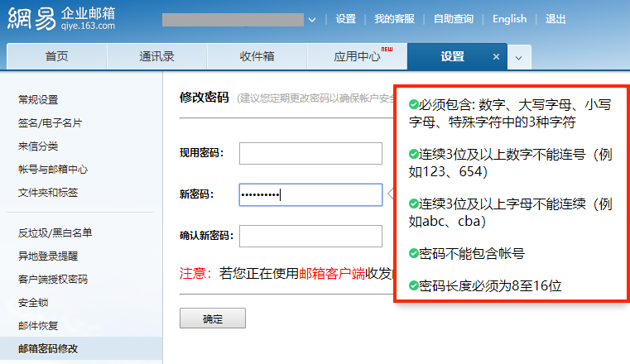Go to the 收件箱 tab
The width and height of the screenshot is (630, 364).
coord(257,57)
